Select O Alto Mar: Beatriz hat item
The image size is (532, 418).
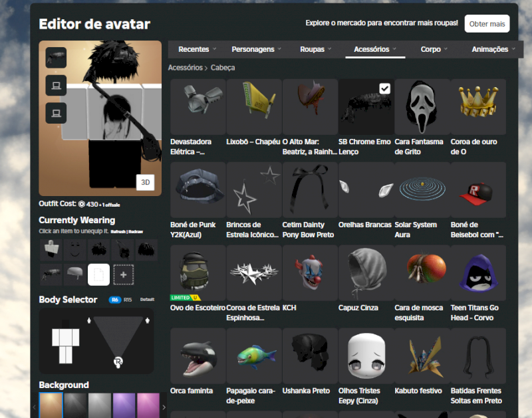pyautogui.click(x=310, y=107)
